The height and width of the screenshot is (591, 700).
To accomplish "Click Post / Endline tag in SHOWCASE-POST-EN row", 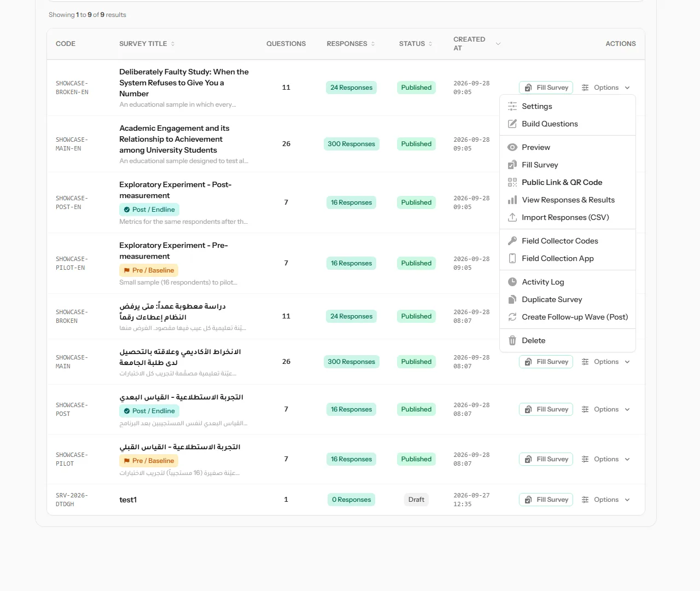I will (149, 210).
